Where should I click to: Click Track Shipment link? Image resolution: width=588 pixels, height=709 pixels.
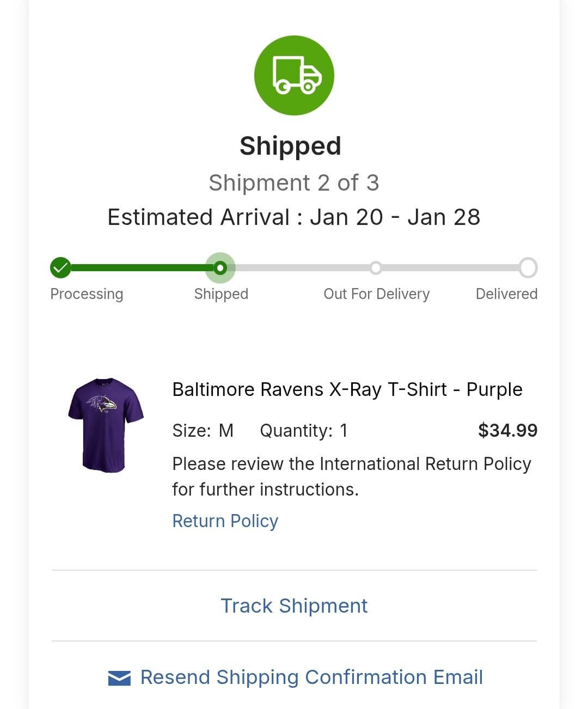click(x=294, y=606)
